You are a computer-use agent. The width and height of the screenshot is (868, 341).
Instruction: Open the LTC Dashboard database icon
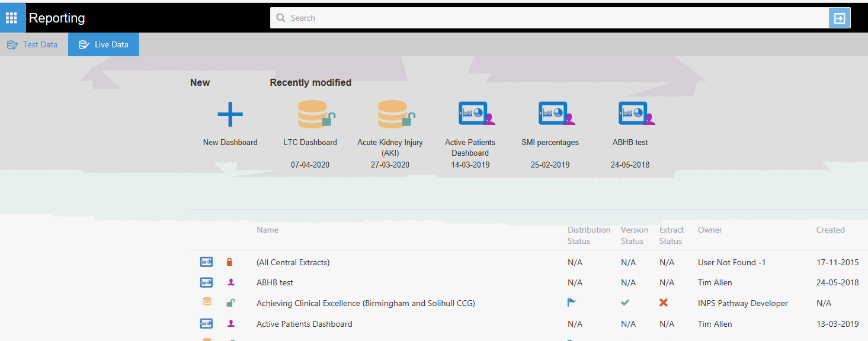(314, 114)
